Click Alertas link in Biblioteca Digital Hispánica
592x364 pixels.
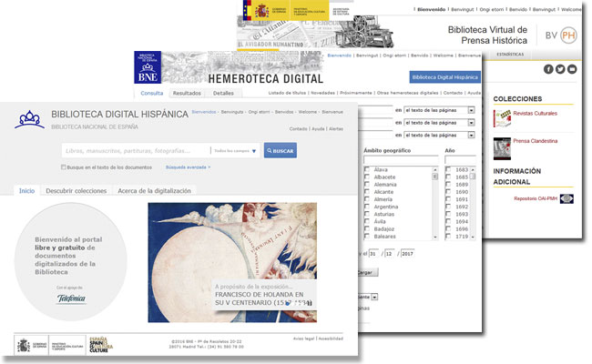pyautogui.click(x=336, y=128)
